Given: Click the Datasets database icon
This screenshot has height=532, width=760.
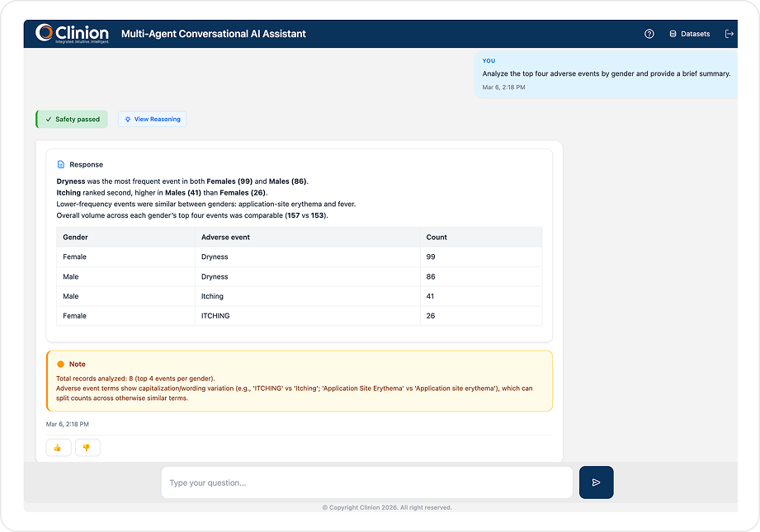Looking at the screenshot, I should [673, 34].
